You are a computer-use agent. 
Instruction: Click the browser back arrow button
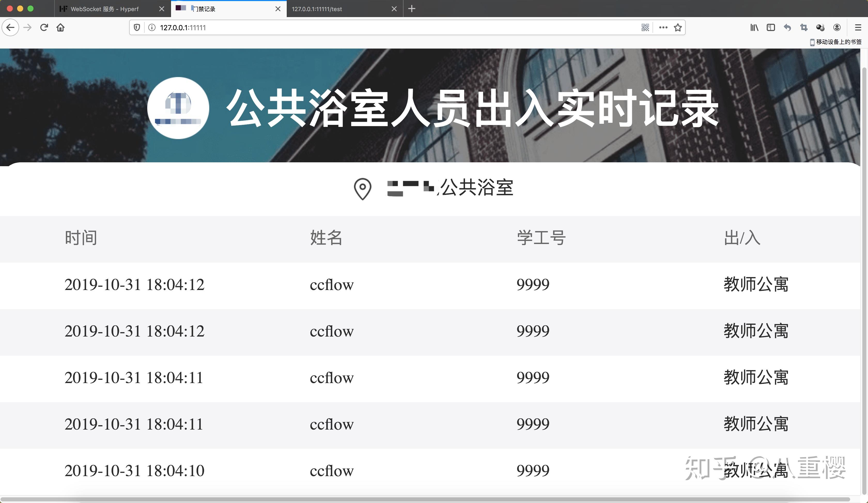[x=10, y=28]
